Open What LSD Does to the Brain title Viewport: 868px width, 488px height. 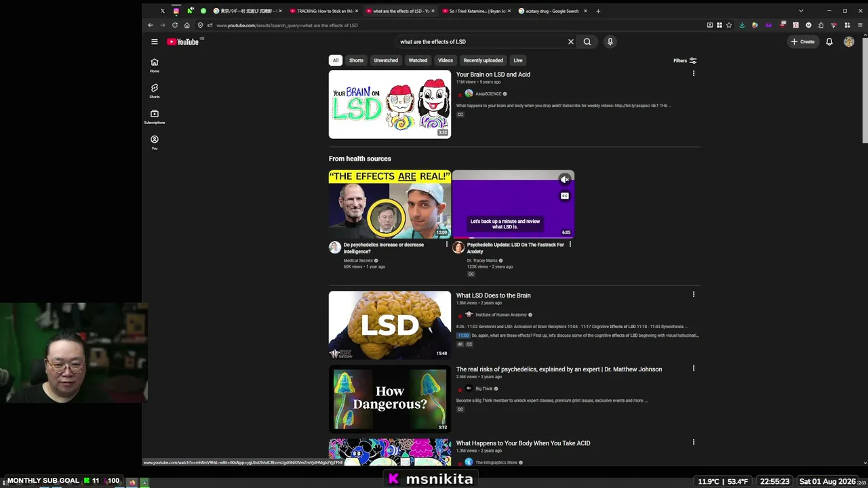coord(494,296)
